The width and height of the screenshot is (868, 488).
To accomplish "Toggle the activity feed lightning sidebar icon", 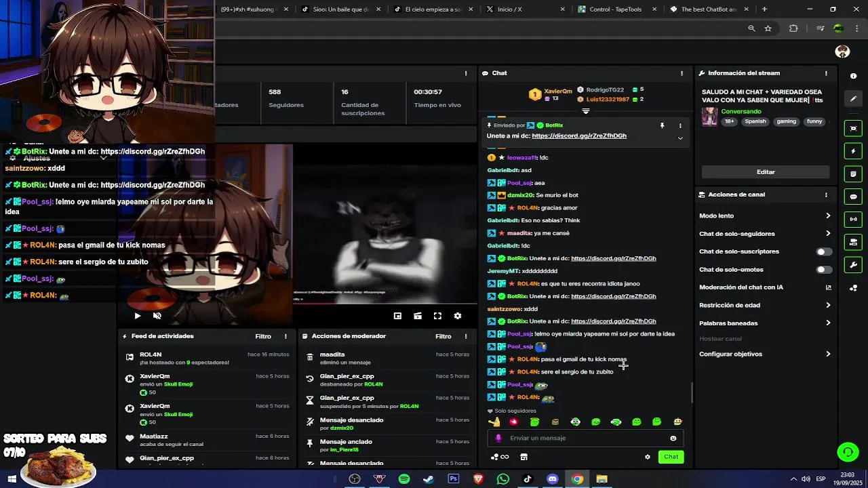I will [853, 151].
